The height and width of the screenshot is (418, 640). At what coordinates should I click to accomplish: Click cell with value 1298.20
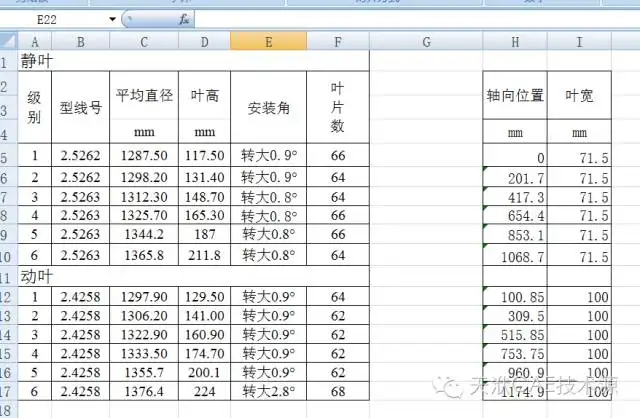pos(144,177)
